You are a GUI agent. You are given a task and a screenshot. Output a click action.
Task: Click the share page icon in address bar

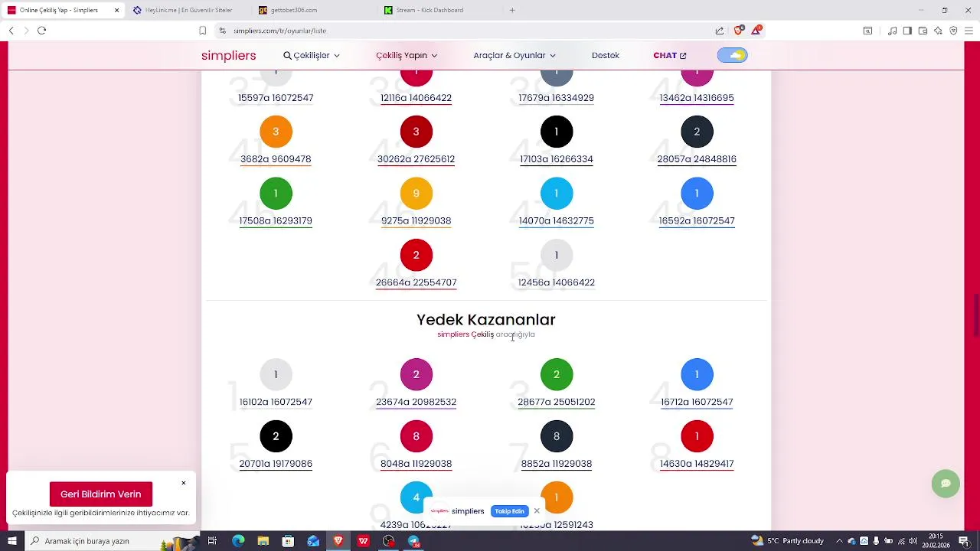coord(720,31)
